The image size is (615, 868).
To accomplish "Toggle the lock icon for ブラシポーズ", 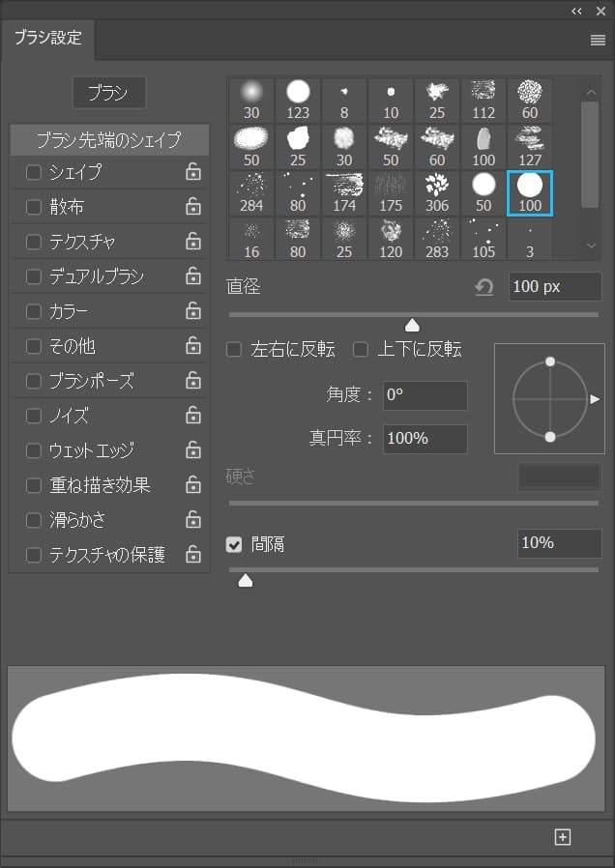I will coord(192,380).
